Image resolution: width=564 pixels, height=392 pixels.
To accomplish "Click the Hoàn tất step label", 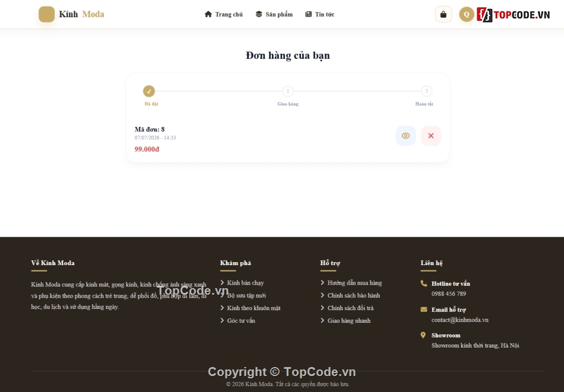I will coord(424,104).
